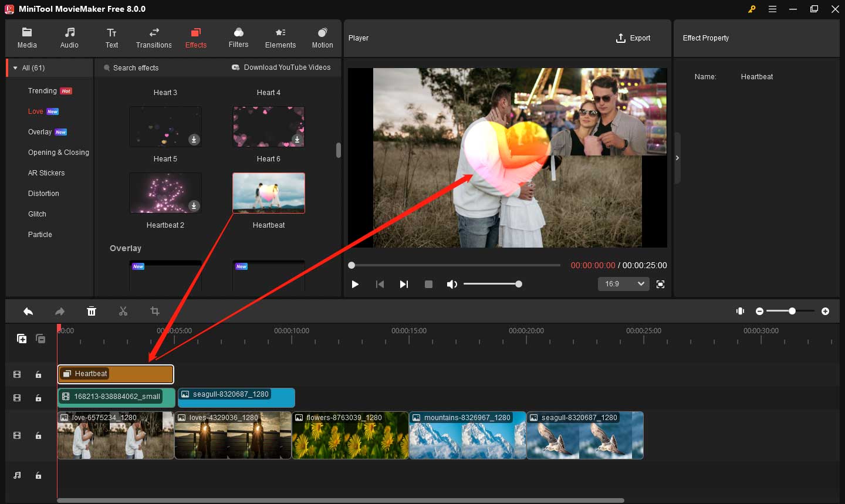
Task: Download the Heart 6 effect
Action: (x=297, y=140)
